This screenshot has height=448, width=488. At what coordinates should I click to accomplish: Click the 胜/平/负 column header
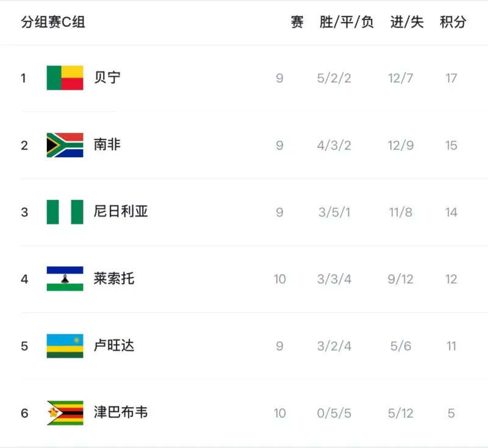(x=346, y=23)
